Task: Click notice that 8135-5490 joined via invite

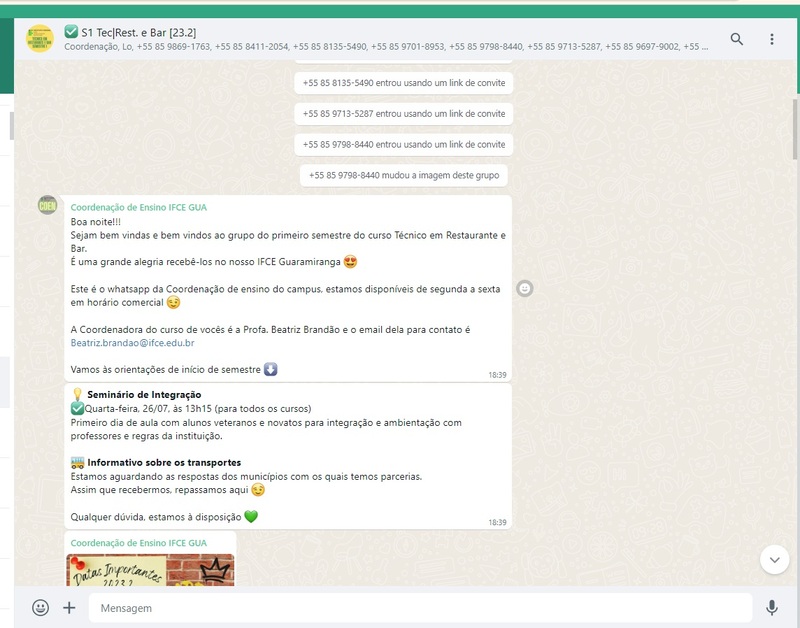Action: (404, 83)
